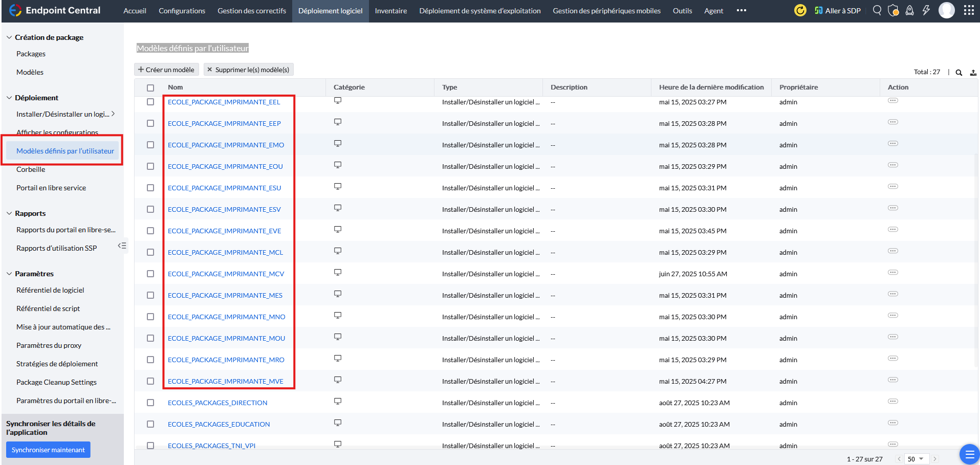The height and width of the screenshot is (465, 980).
Task: Open action menu for ECOLES_PACKAGES_DIRECTION
Action: (893, 401)
